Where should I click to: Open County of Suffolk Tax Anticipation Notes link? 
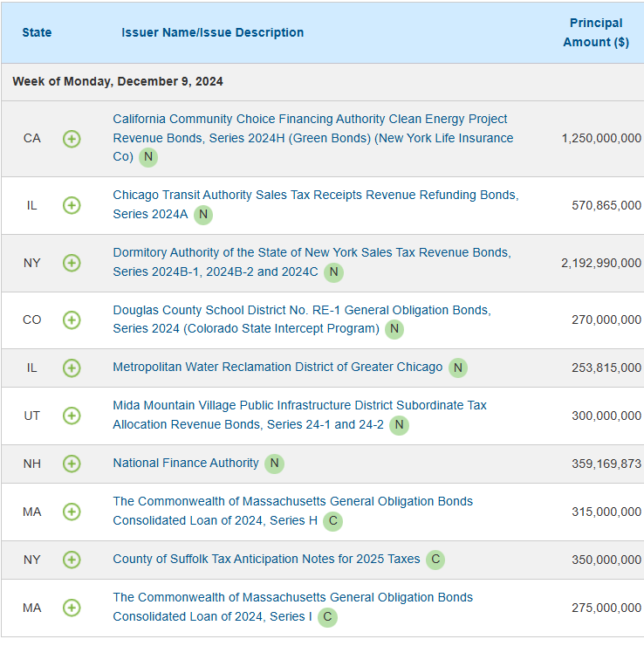[x=266, y=559]
